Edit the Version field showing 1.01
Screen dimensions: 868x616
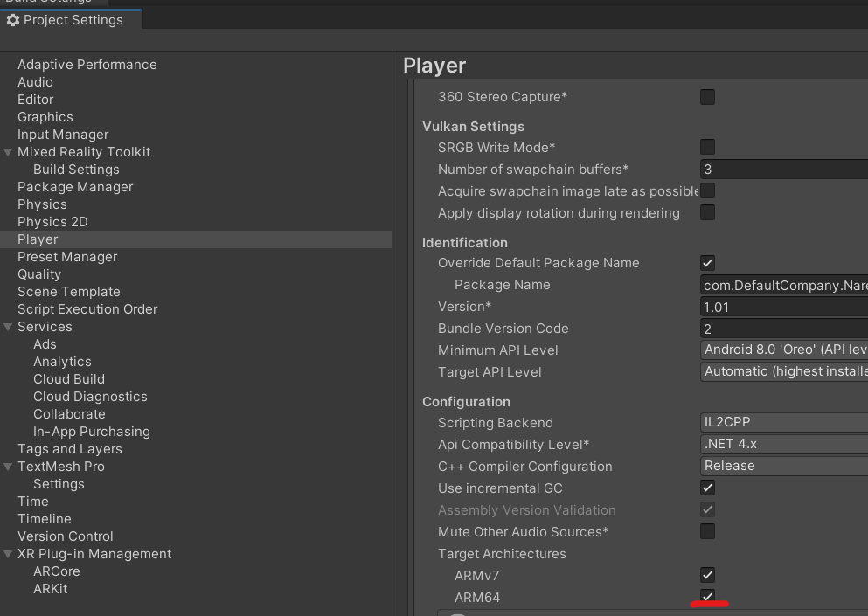point(784,308)
